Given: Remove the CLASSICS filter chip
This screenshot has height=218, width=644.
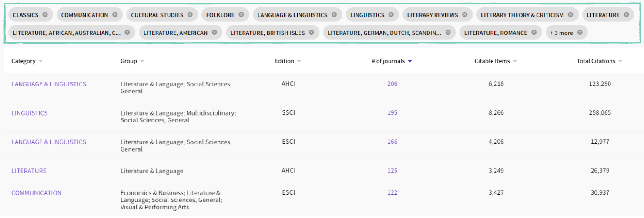Looking at the screenshot, I should 45,15.
